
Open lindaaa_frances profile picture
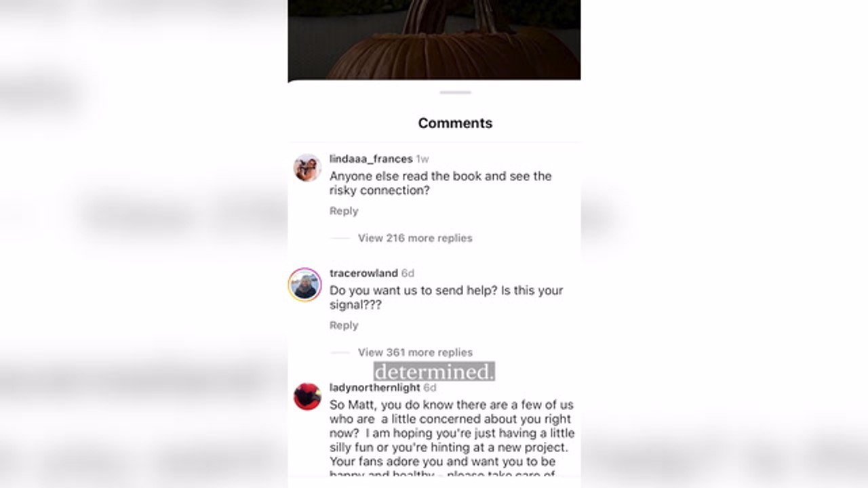pos(307,167)
